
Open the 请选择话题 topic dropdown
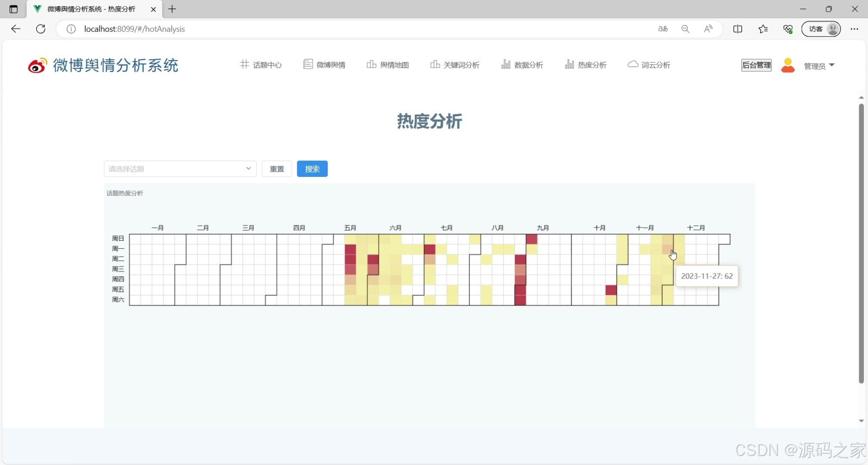tap(180, 169)
